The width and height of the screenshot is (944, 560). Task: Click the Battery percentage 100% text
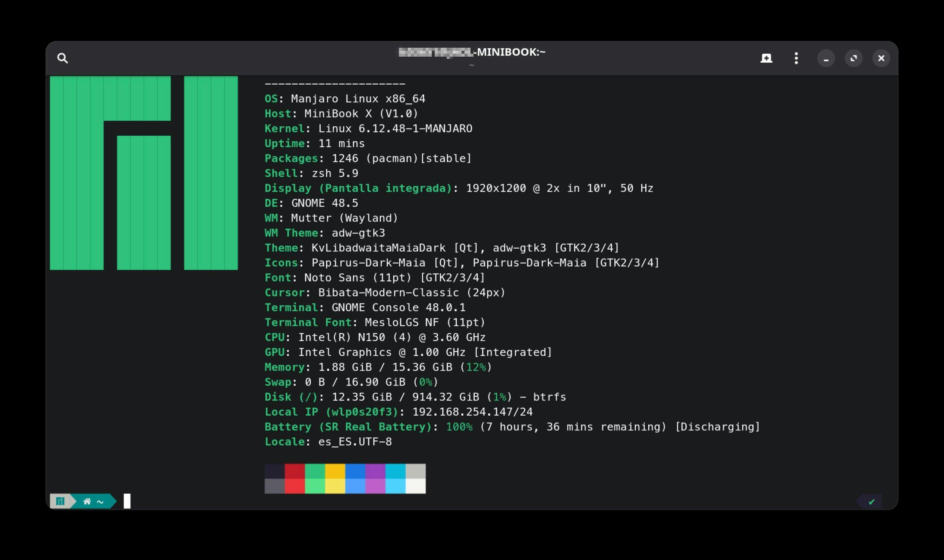(x=459, y=427)
